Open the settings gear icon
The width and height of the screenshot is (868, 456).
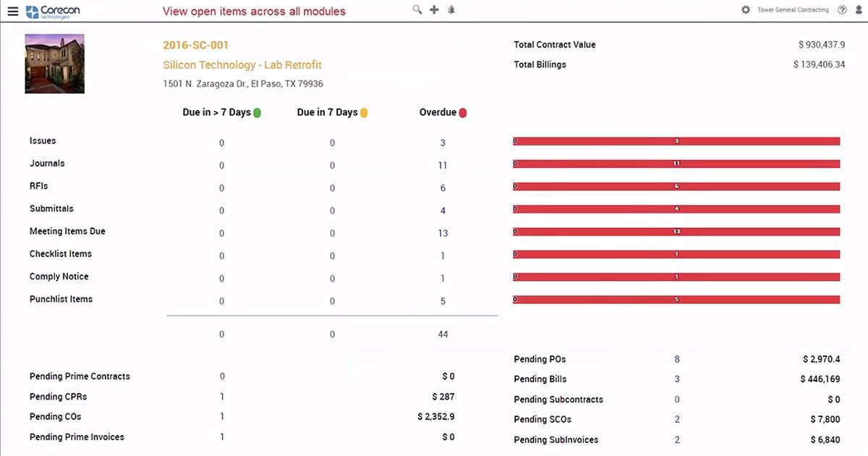746,10
